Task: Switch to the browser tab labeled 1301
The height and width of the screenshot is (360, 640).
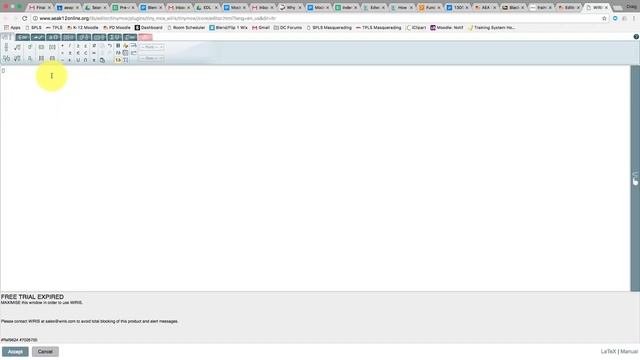Action: pos(458,7)
